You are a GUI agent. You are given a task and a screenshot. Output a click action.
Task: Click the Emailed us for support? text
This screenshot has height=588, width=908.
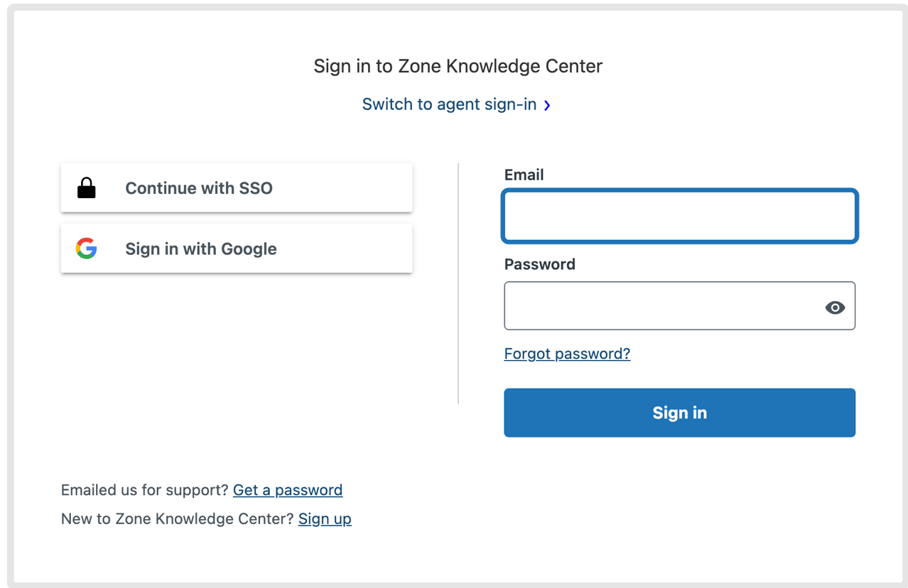click(145, 490)
